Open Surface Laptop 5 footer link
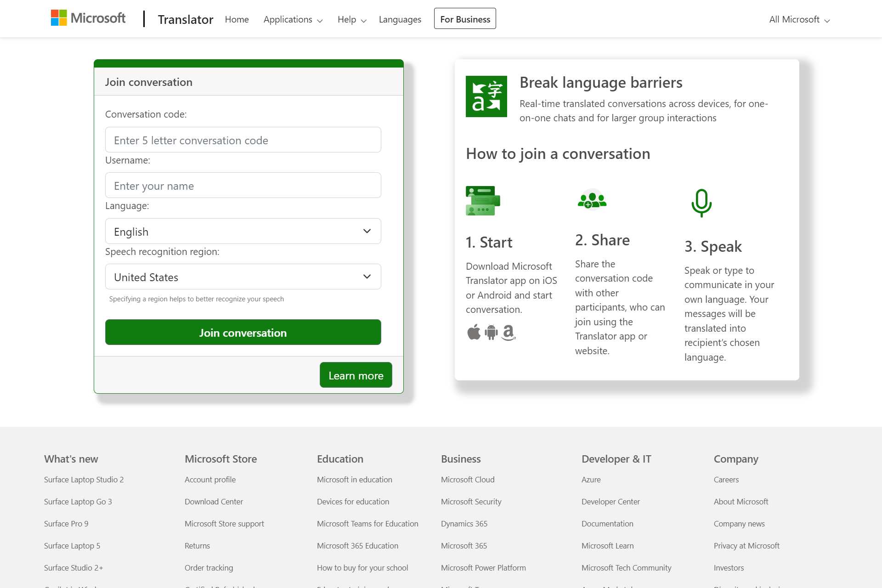 point(72,546)
